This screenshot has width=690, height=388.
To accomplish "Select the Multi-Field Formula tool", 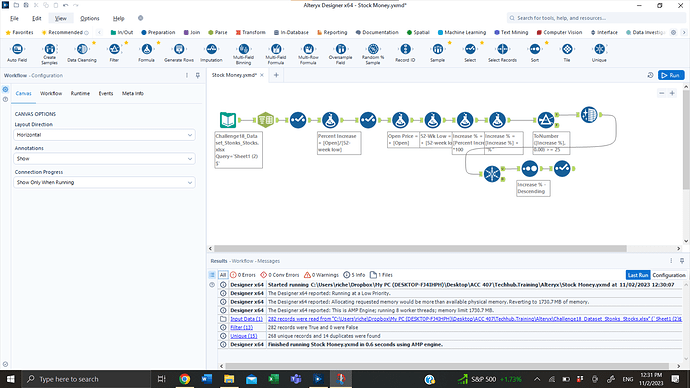I will 276,53.
